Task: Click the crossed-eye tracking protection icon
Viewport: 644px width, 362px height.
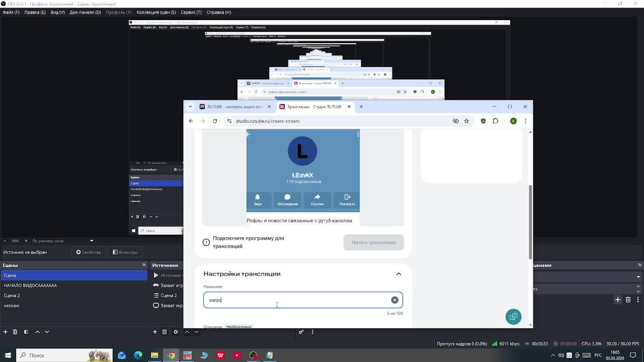Action: [456, 121]
